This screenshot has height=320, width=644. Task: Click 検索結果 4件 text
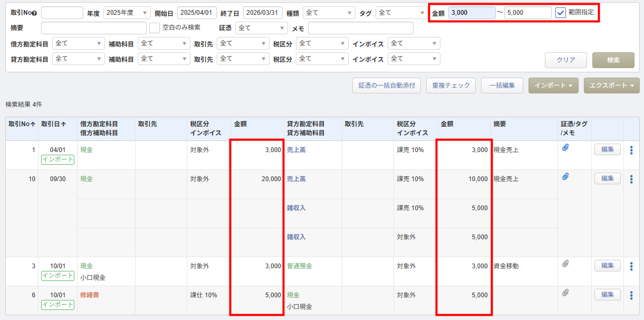coord(24,105)
